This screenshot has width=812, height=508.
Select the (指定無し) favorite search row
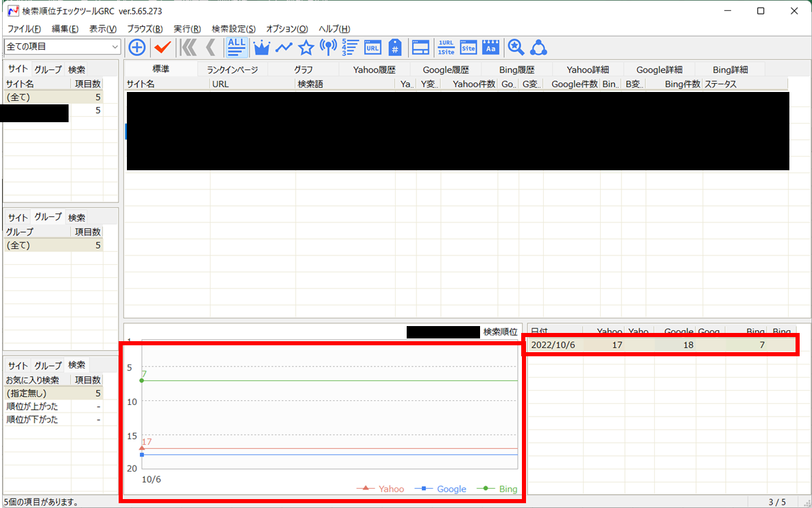tap(53, 393)
